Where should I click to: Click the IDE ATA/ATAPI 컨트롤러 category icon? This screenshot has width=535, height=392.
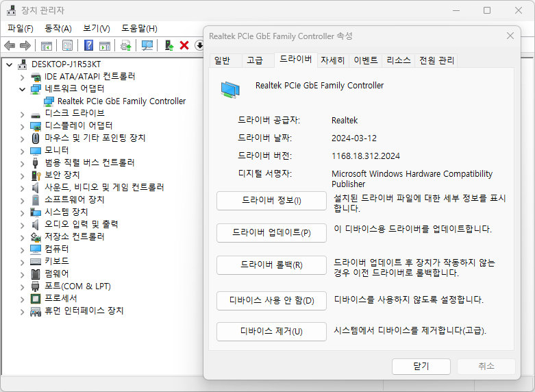[x=36, y=77]
